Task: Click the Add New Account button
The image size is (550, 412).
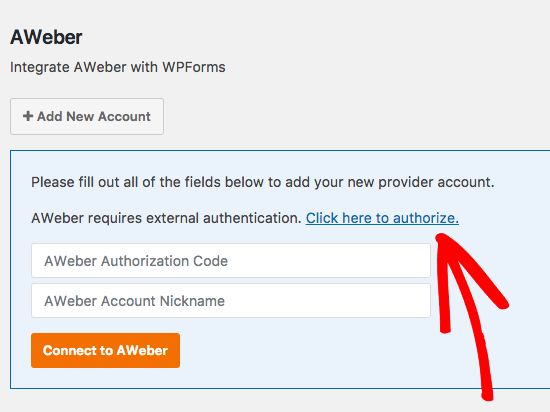Action: click(87, 116)
